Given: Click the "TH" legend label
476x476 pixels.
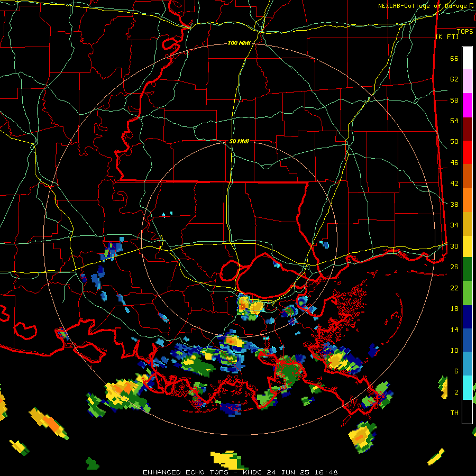Looking at the screenshot, I should [454, 413].
